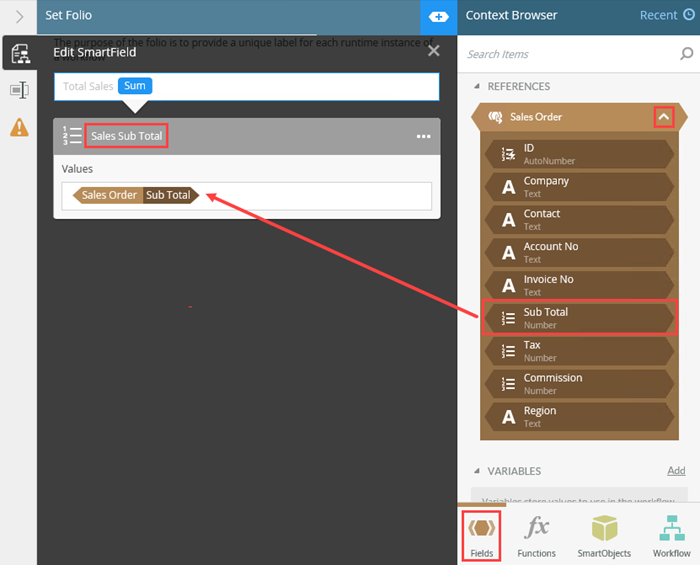Close the Edit SmartField dialog
Viewport: 700px width, 565px height.
pos(433,51)
